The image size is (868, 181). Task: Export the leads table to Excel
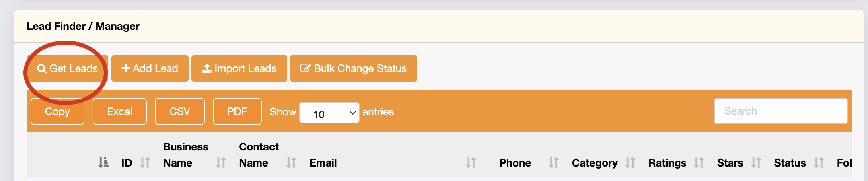click(x=119, y=111)
